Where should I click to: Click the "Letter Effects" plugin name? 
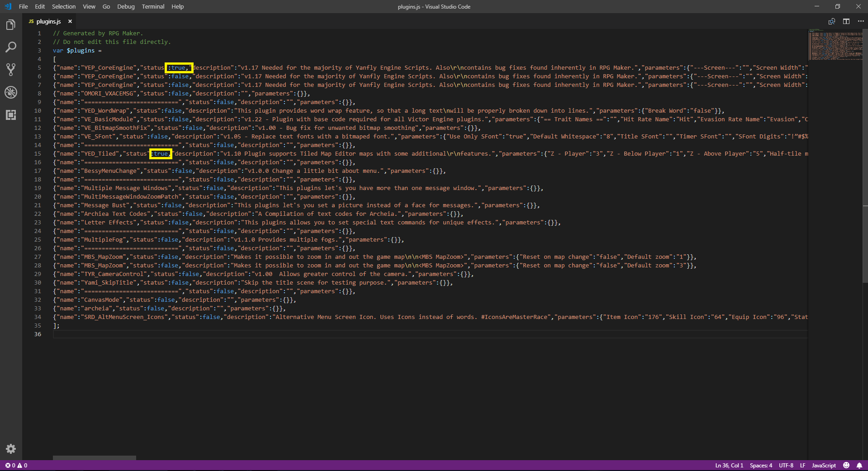(x=109, y=223)
